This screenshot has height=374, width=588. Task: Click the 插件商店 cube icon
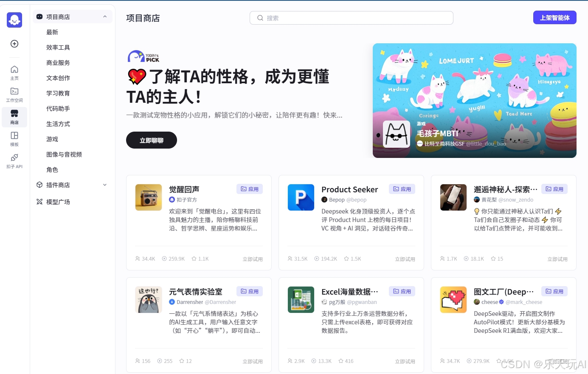[39, 185]
